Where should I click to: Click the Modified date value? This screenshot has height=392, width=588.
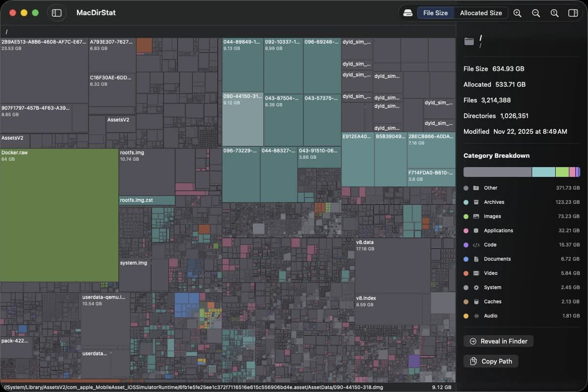(x=530, y=131)
